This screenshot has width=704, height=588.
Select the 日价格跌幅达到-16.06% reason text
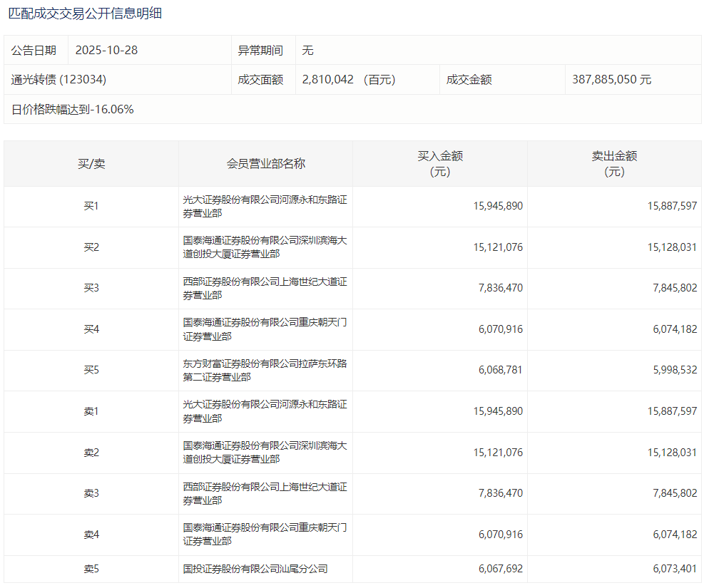tap(73, 109)
